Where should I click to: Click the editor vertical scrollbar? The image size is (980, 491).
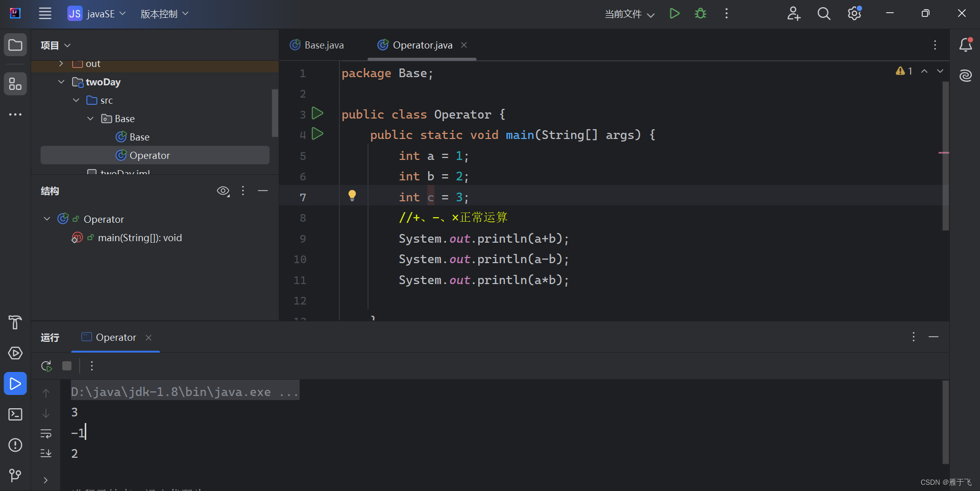pyautogui.click(x=945, y=156)
